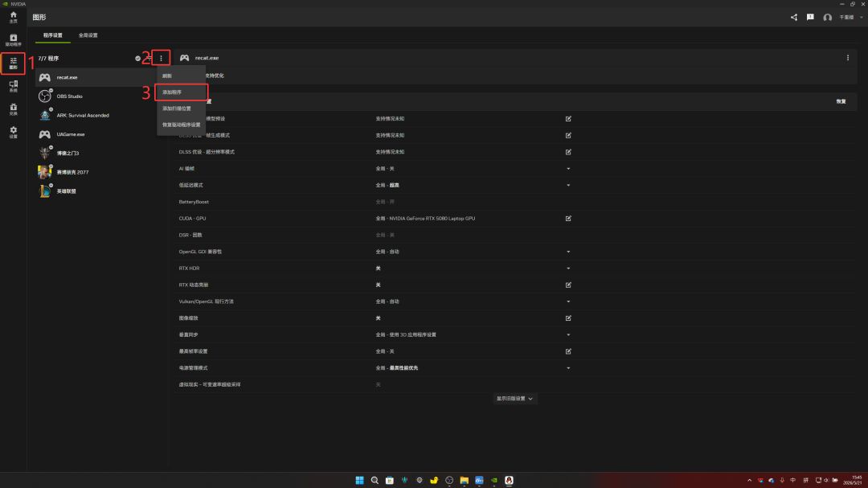Click the 全局 - 最高性能优先 power mode value
Screen dimensions: 868x488
pyautogui.click(x=396, y=367)
